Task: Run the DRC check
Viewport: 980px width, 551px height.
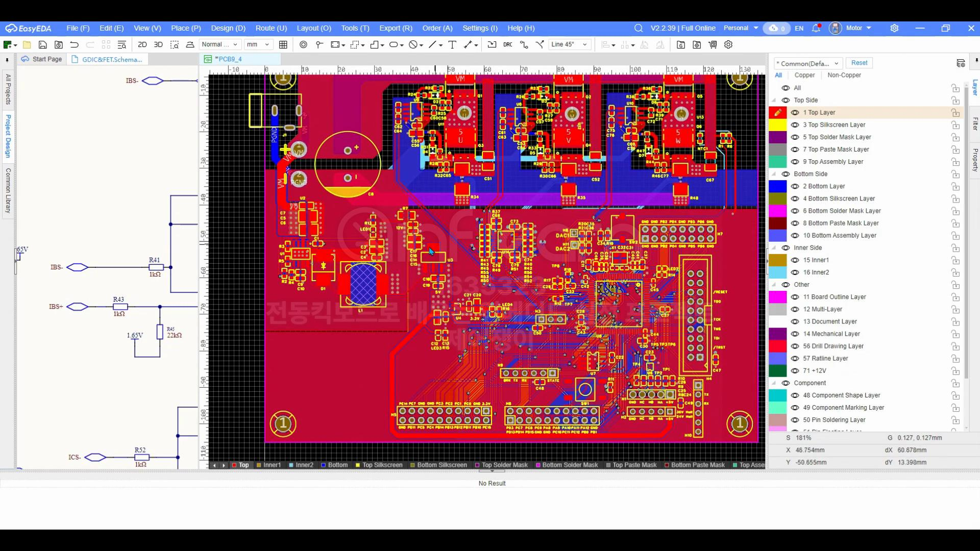Action: (507, 44)
